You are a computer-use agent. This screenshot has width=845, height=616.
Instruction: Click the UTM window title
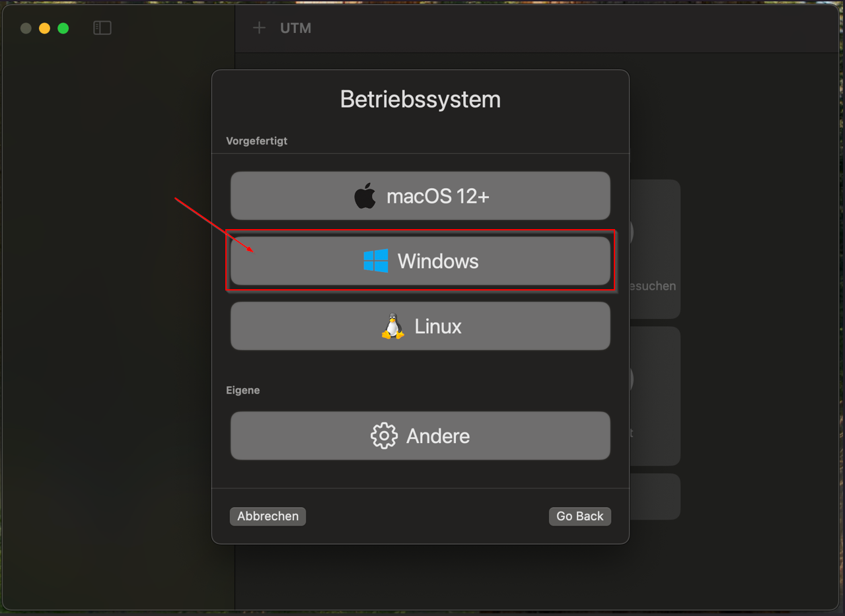click(x=295, y=28)
